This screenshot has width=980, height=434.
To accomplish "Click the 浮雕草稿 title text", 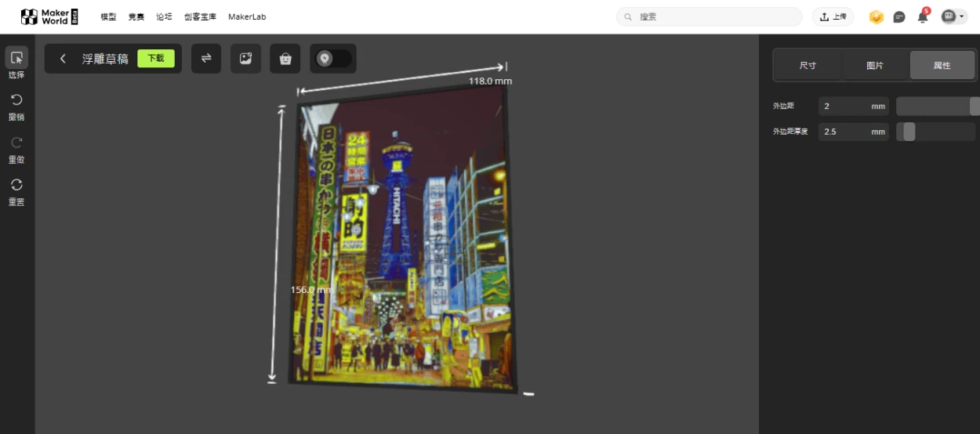I will point(105,59).
